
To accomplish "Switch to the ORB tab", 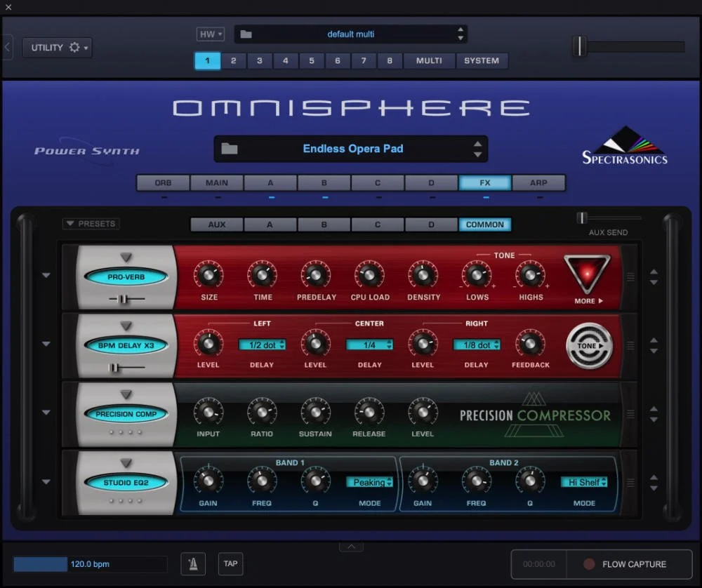I will [x=163, y=182].
